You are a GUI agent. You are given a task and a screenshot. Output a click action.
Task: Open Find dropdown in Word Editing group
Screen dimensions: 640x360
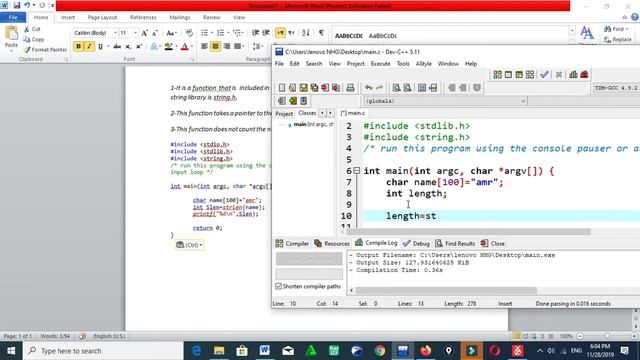tap(617, 29)
